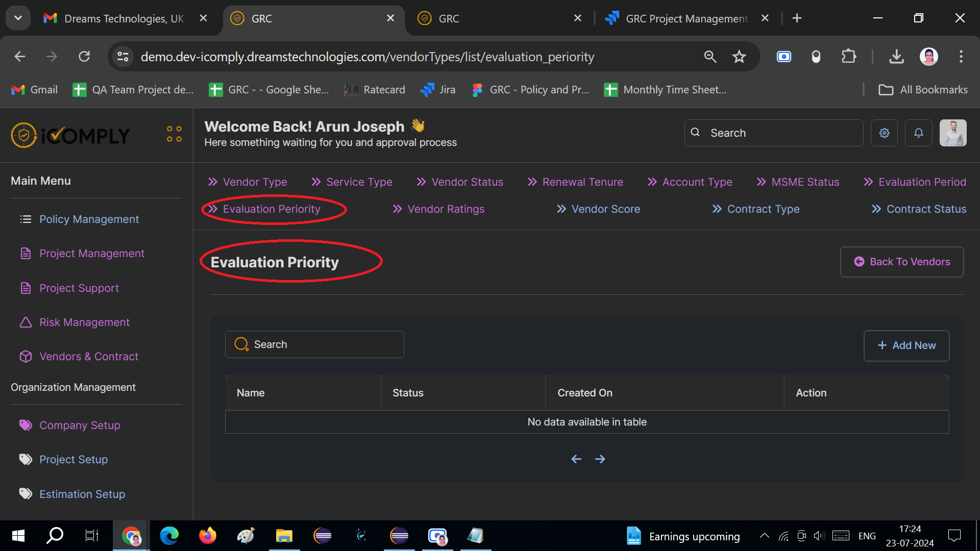The height and width of the screenshot is (551, 980).
Task: Open the Chrome three-dot menu
Action: (x=961, y=57)
